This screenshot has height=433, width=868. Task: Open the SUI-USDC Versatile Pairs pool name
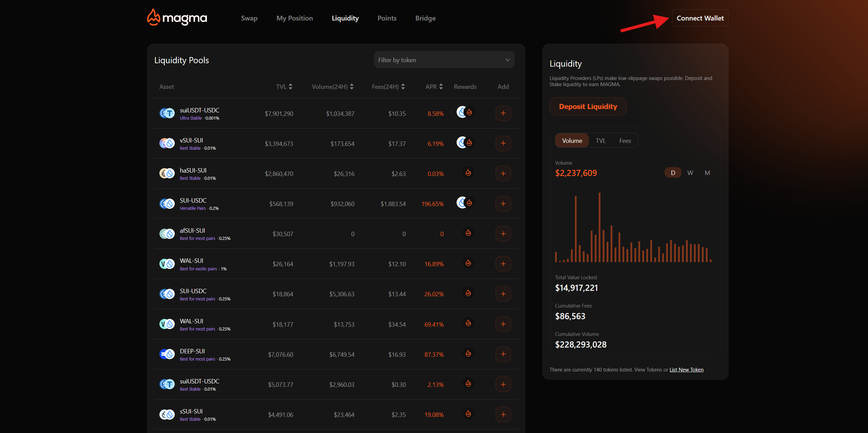pos(193,201)
